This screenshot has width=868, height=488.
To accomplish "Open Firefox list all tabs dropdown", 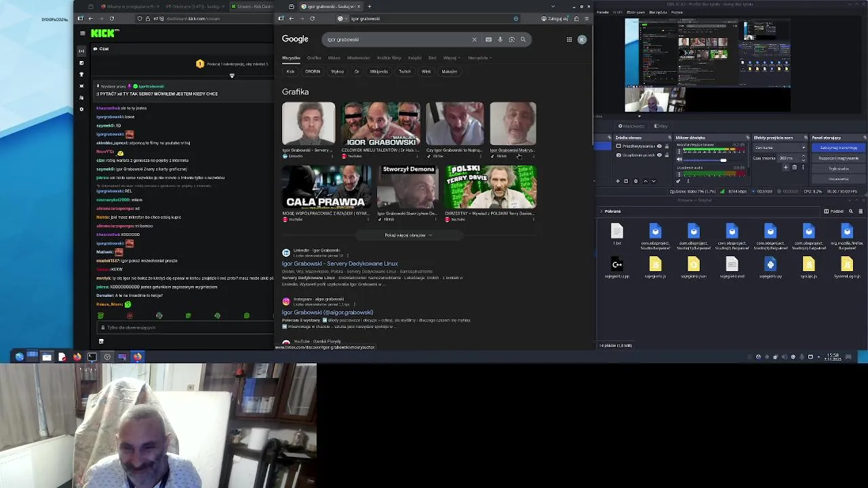I will pyautogui.click(x=553, y=6).
